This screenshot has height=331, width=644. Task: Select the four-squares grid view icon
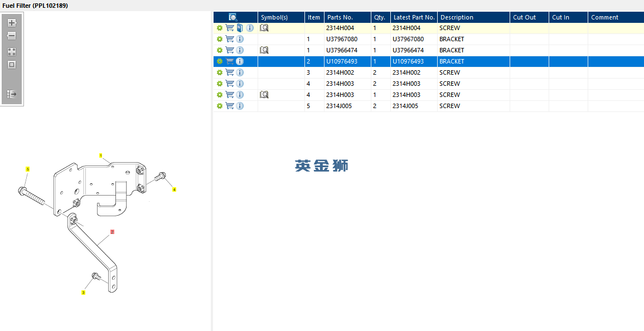tap(12, 52)
